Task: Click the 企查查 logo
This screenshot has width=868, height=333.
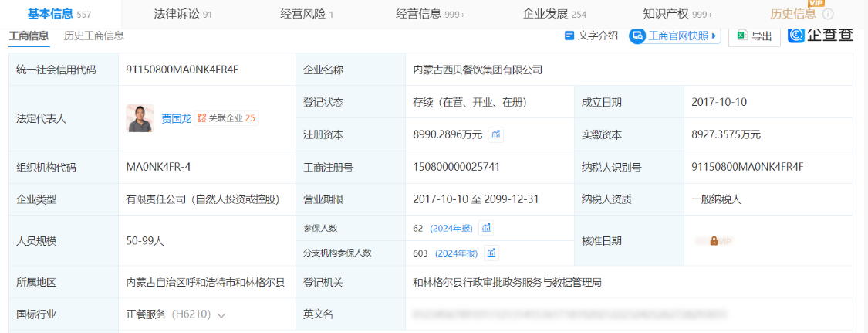Action: pyautogui.click(x=821, y=36)
